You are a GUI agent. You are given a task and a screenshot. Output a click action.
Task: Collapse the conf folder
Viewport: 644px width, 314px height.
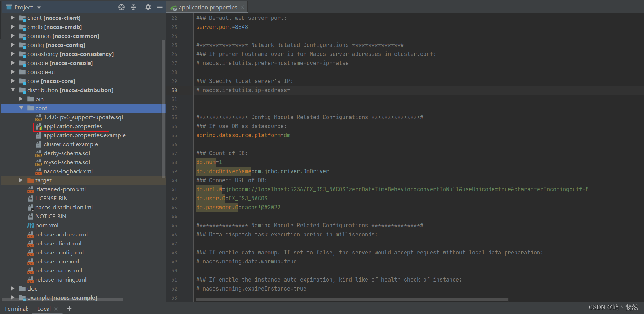click(x=21, y=108)
